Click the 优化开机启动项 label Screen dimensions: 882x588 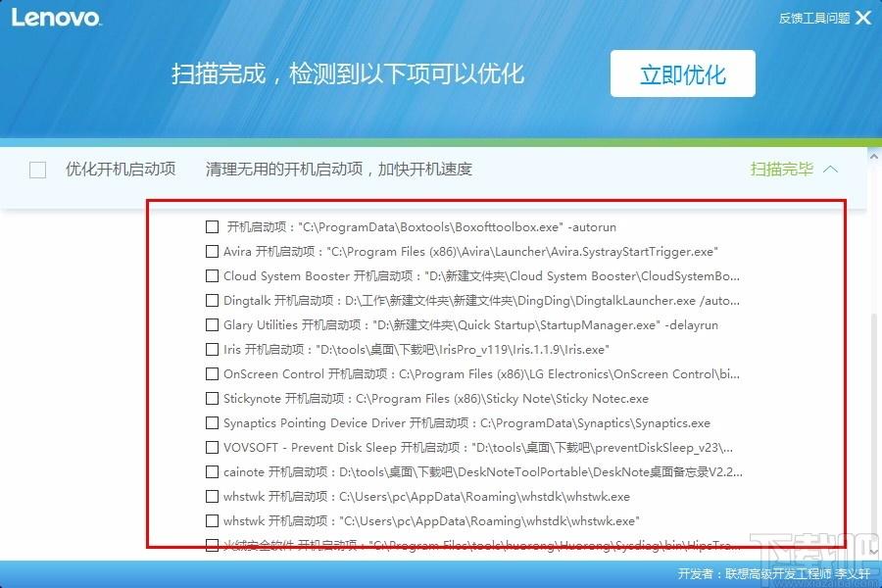pos(121,169)
